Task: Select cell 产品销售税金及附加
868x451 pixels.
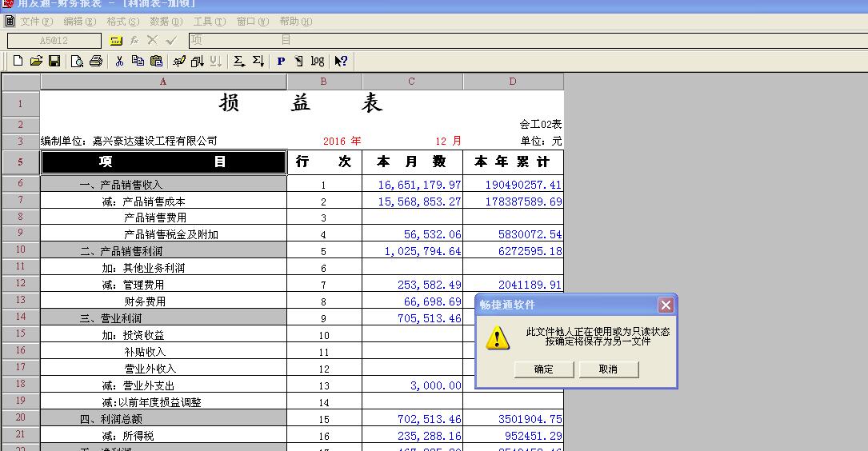Action: click(163, 234)
